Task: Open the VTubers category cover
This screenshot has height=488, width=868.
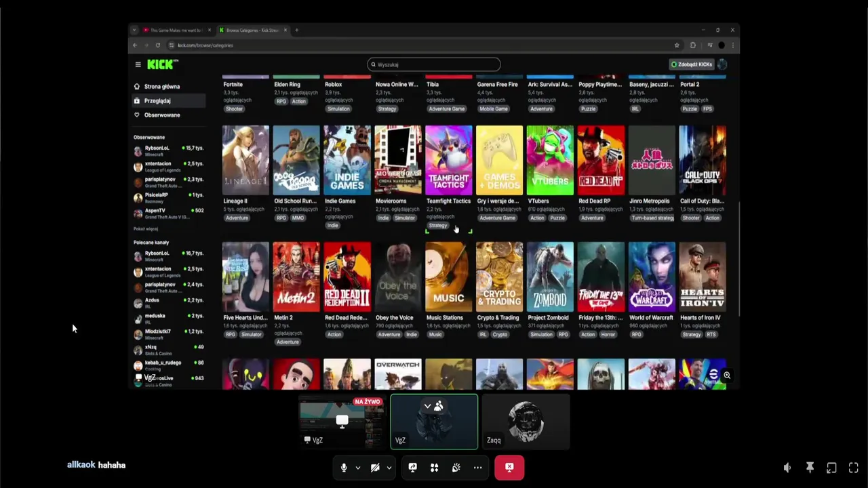Action: [x=550, y=160]
